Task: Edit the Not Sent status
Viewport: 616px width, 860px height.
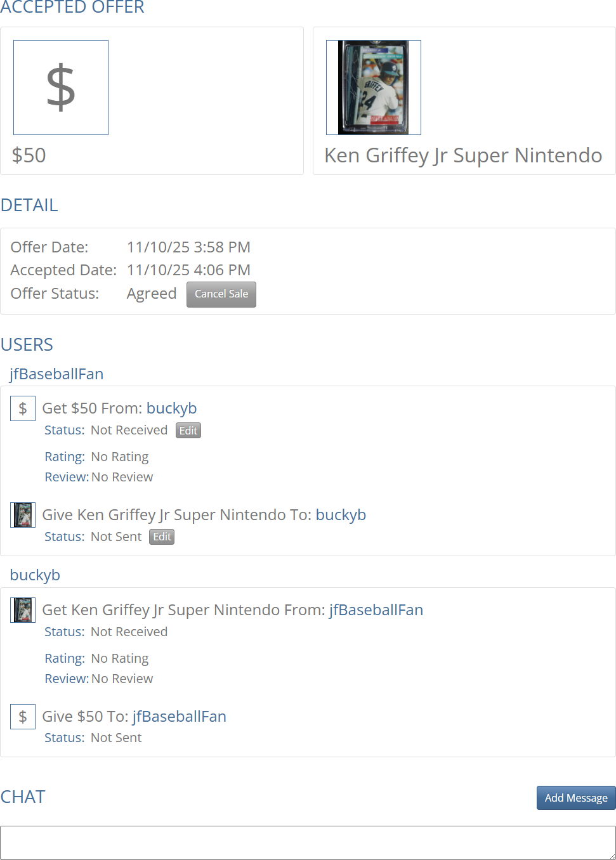Action: click(x=162, y=537)
